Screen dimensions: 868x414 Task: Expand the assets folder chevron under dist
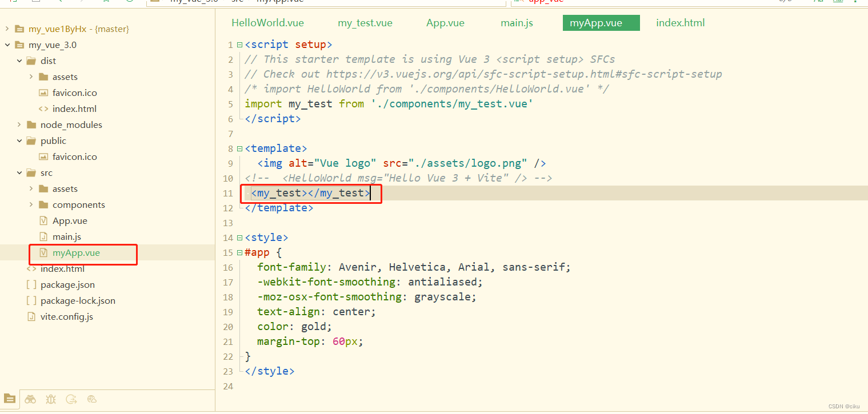(x=31, y=77)
